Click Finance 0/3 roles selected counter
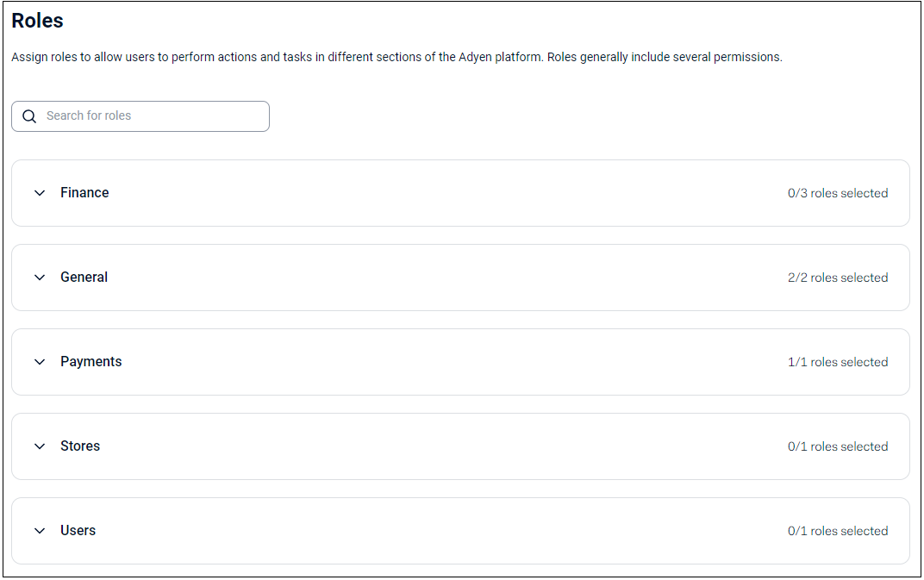Viewport: 924px width, 580px height. pyautogui.click(x=838, y=193)
